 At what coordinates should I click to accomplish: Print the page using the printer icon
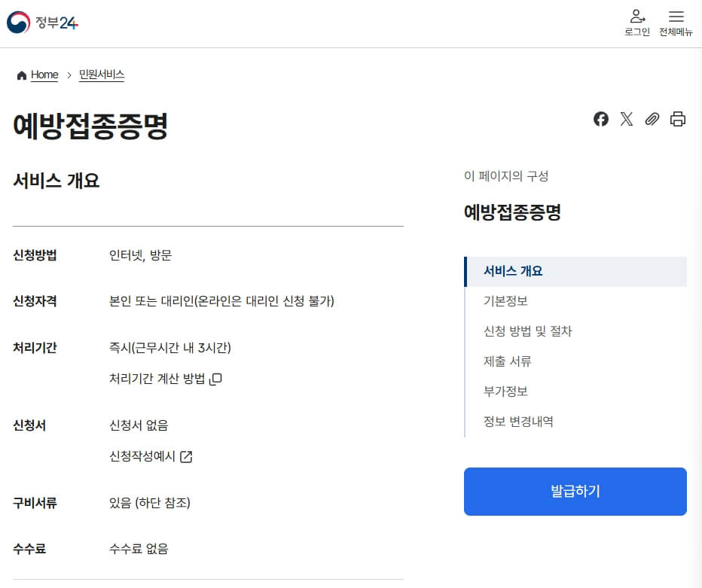677,119
